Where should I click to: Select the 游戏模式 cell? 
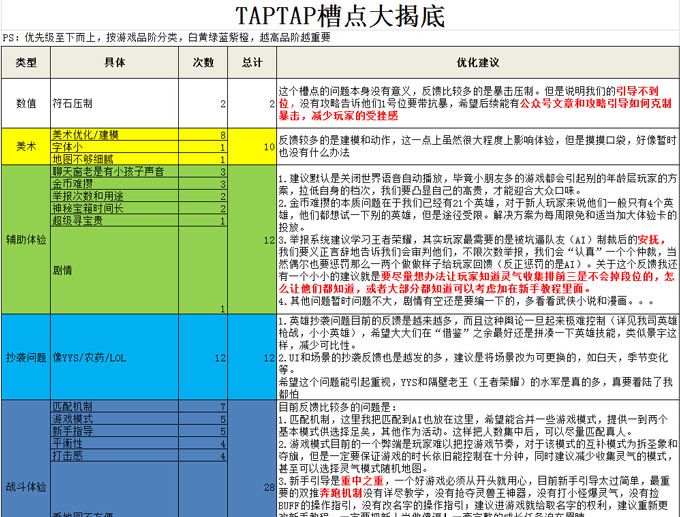click(114, 419)
